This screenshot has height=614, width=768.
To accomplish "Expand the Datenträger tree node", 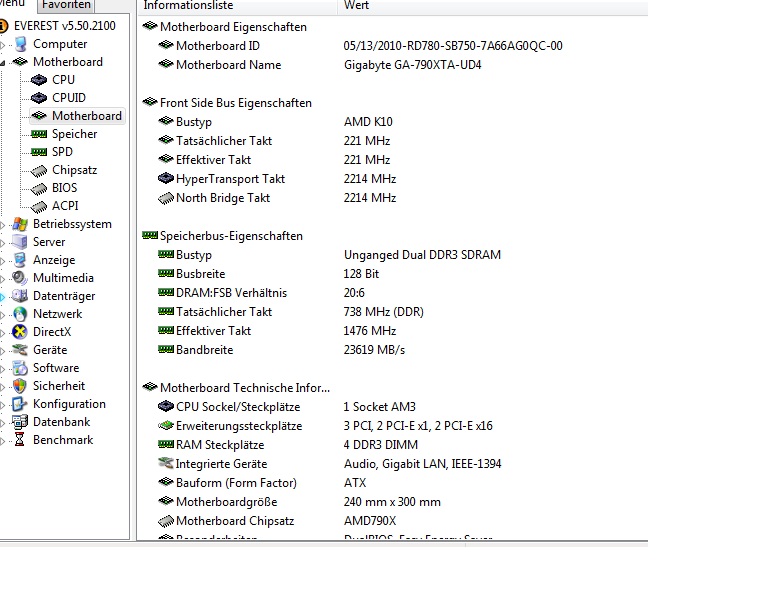I will click(x=2, y=297).
